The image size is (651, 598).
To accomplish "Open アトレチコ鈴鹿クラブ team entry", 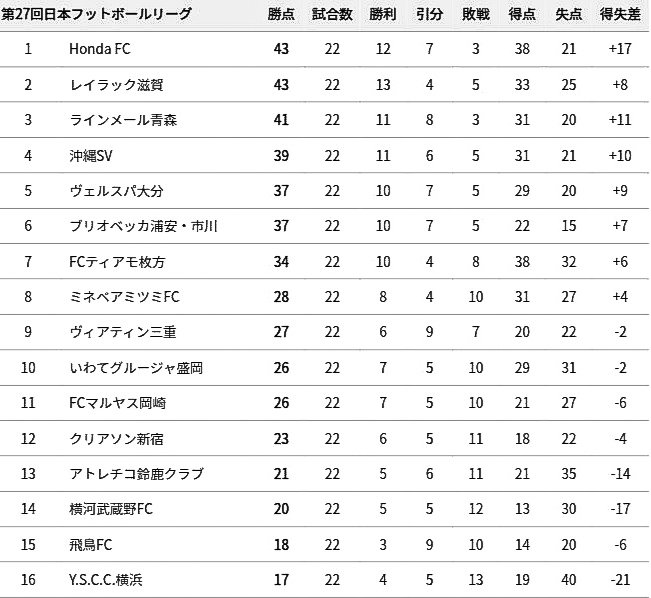I will click(137, 473).
